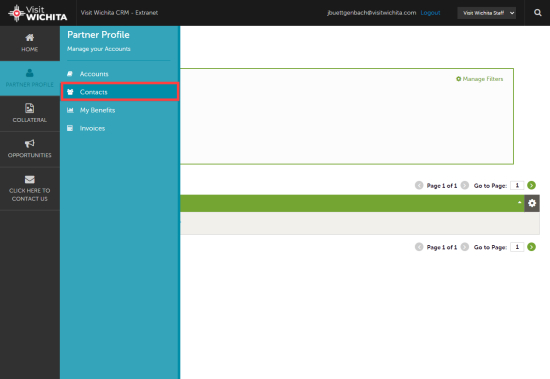Viewport: 550px width, 379px height.
Task: Go to previous page, bottom pager
Action: [419, 247]
